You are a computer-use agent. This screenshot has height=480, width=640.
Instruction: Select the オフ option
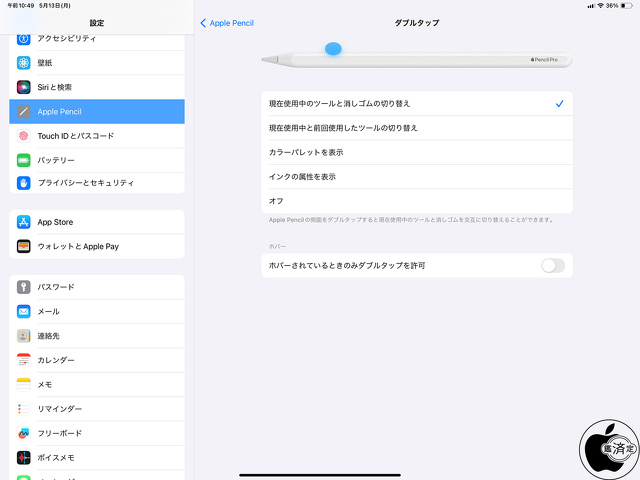click(x=417, y=201)
